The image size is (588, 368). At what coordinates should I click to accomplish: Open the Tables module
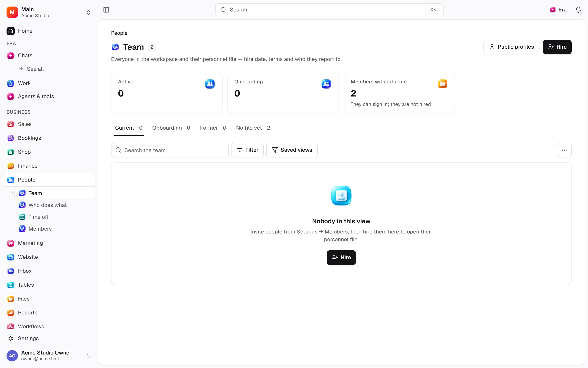pos(49,285)
